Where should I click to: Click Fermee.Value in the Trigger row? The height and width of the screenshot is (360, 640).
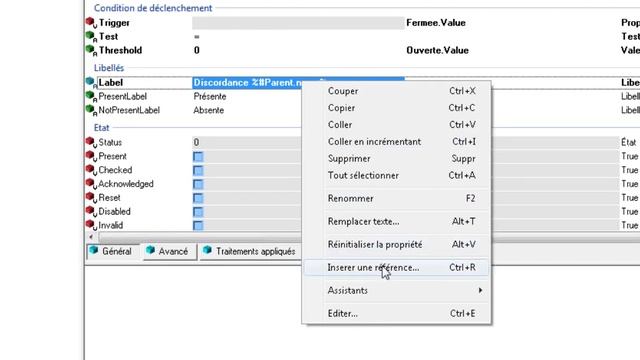[x=436, y=23]
